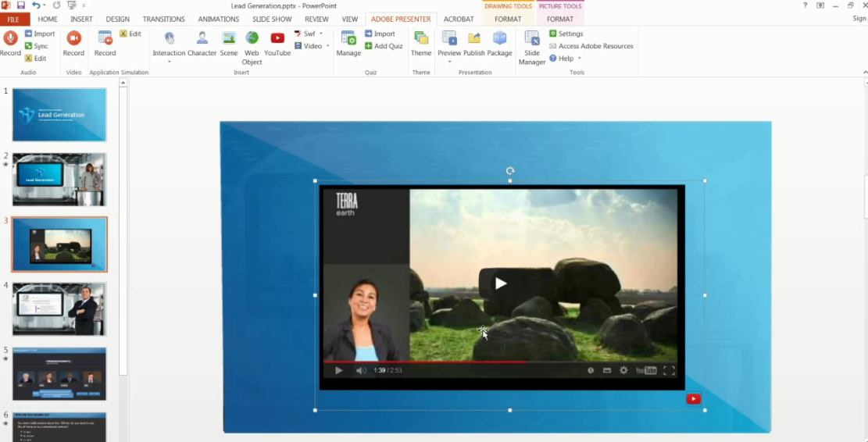Screen dimensions: 868x442
Task: Click the YouTube insert icon
Action: click(x=277, y=38)
